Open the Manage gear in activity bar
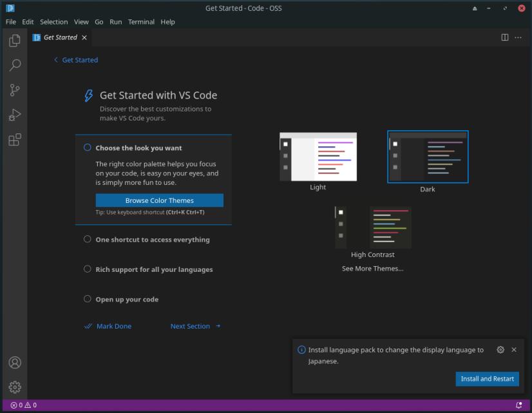This screenshot has height=413, width=532. click(x=15, y=387)
